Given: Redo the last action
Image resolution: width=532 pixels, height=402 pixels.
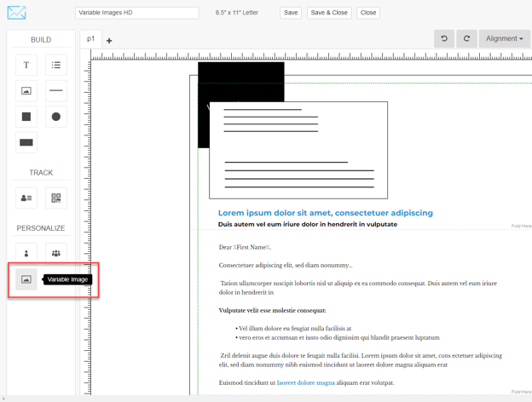Looking at the screenshot, I should coord(466,38).
